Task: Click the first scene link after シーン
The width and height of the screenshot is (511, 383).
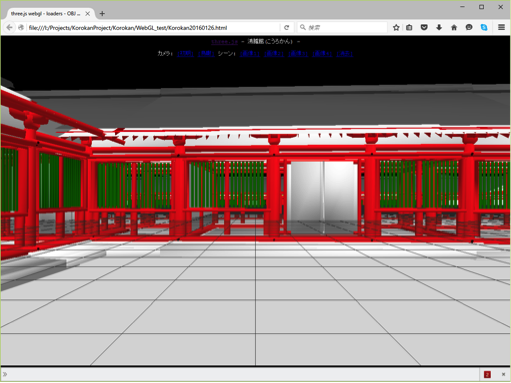Action: pos(250,54)
